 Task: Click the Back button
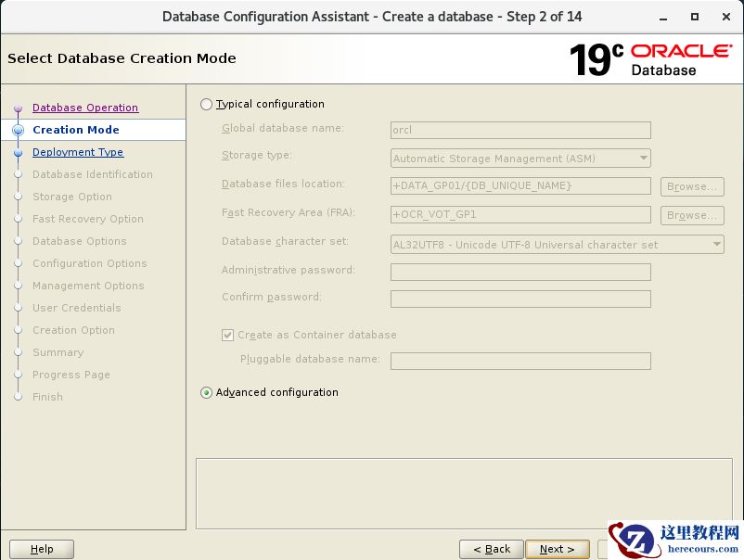(x=492, y=549)
